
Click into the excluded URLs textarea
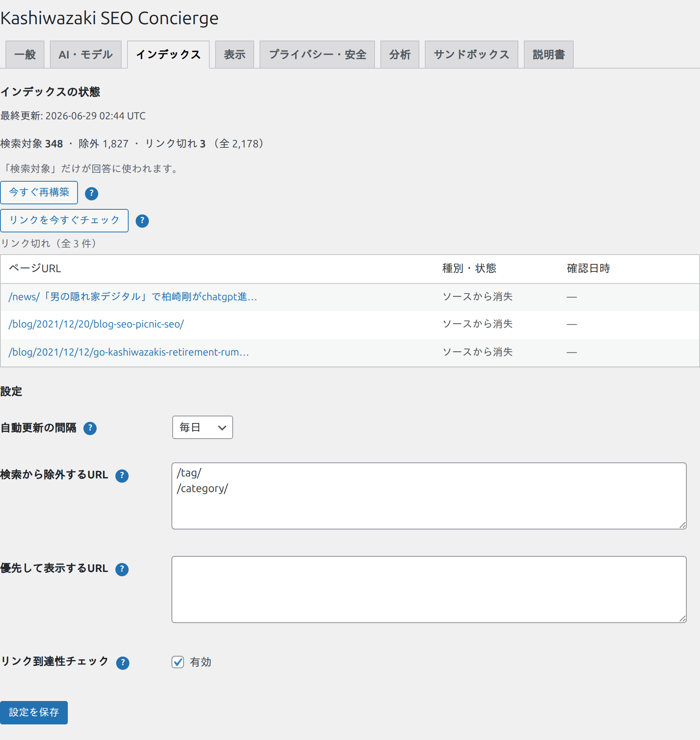429,496
